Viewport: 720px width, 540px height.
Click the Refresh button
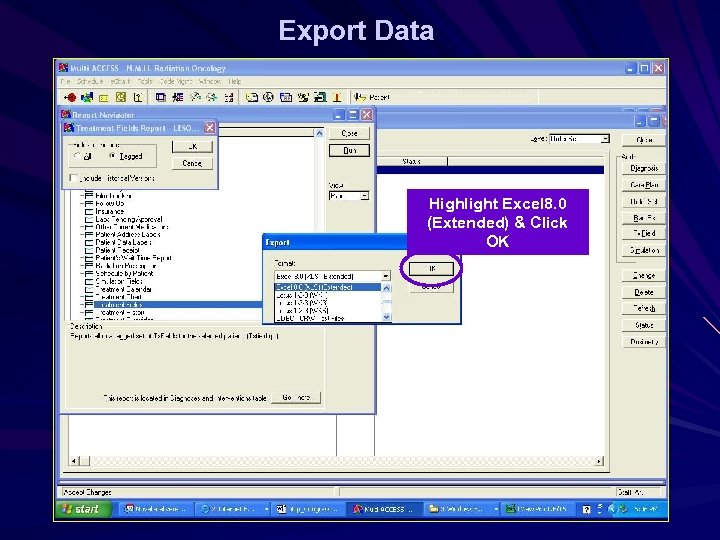point(644,309)
